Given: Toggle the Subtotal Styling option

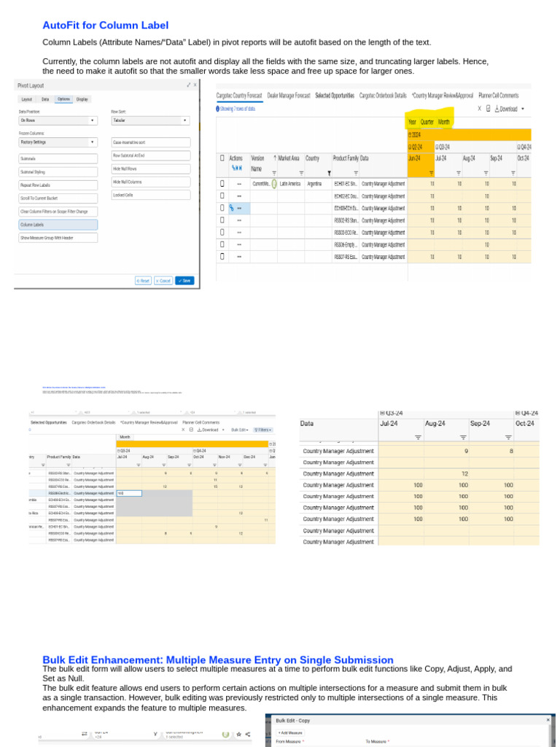Looking at the screenshot, I should click(58, 171).
